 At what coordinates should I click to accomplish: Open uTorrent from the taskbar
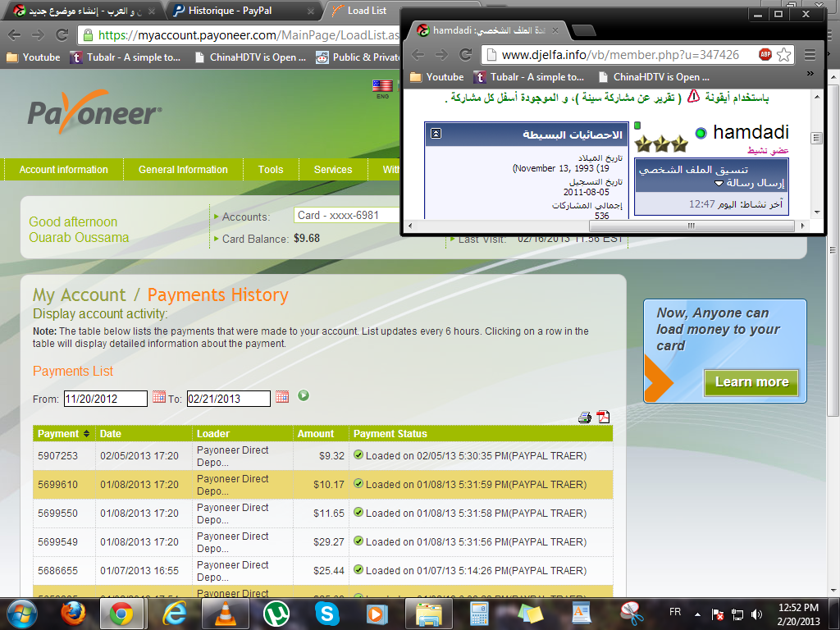click(276, 614)
